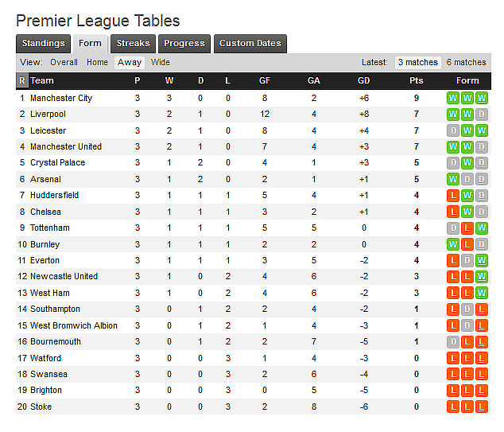
Task: Click Everton's grey D form badge
Action: pos(467,260)
